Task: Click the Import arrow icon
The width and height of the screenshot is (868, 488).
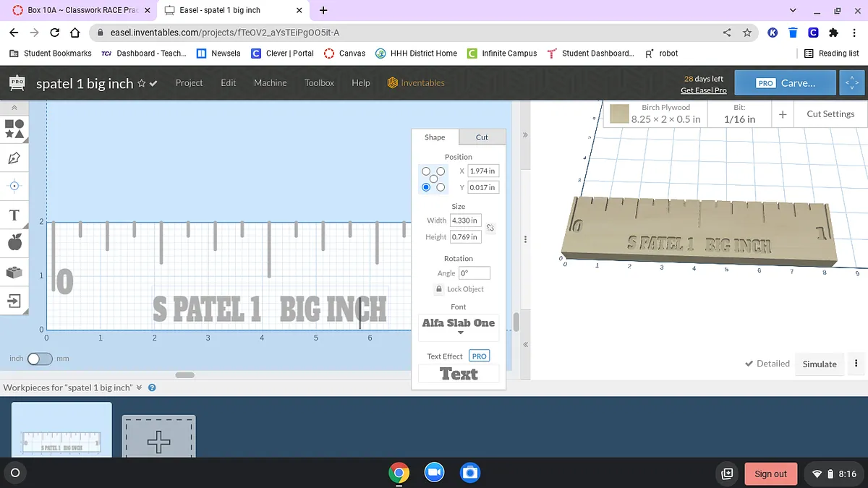Action: (x=14, y=300)
